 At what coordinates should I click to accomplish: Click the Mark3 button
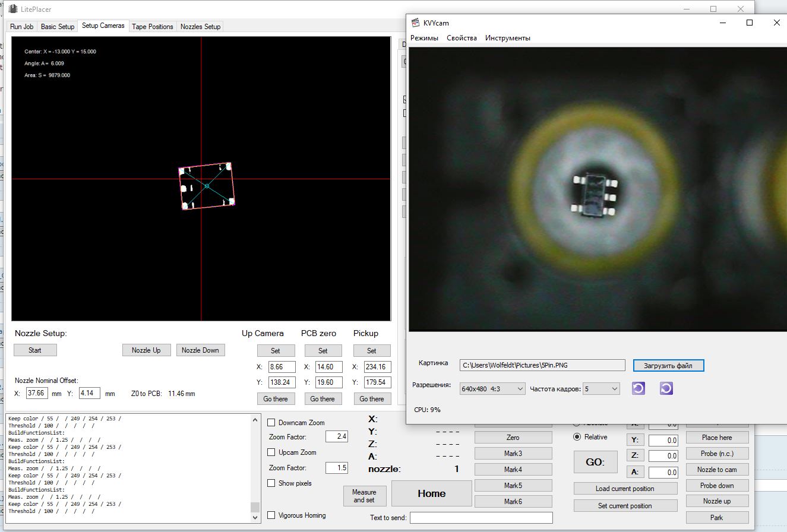pyautogui.click(x=513, y=454)
